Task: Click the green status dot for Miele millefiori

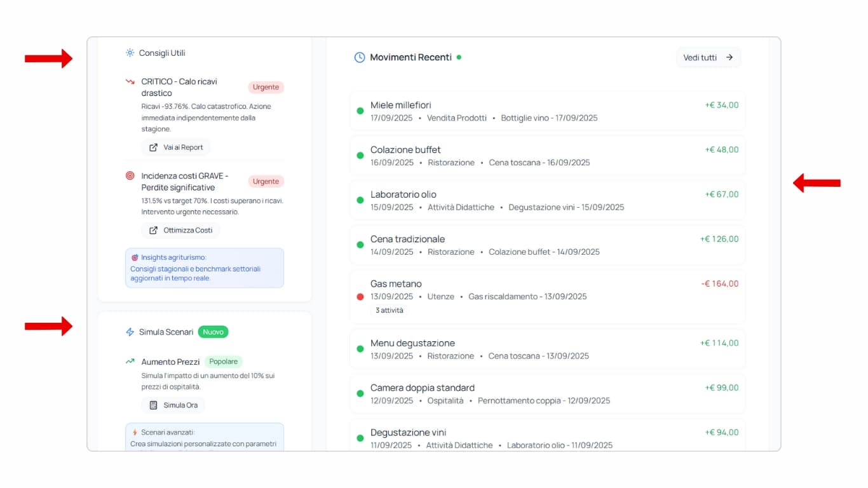Action: pos(360,111)
